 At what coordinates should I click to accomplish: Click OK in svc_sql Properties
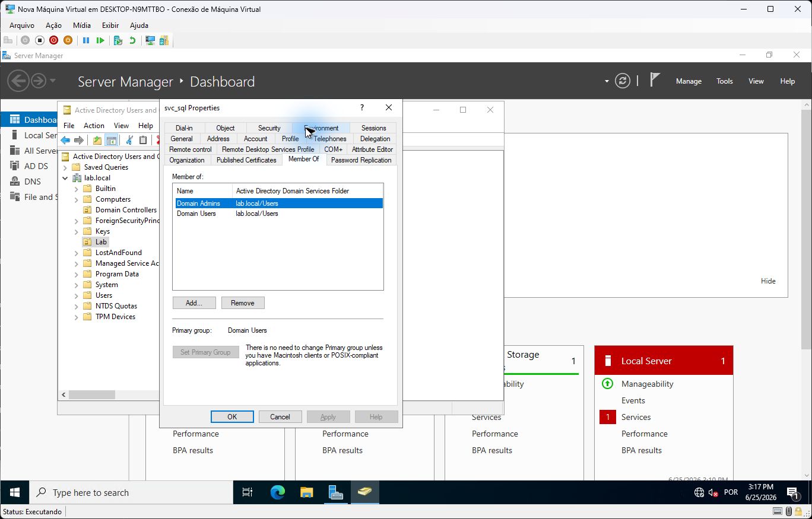(232, 417)
